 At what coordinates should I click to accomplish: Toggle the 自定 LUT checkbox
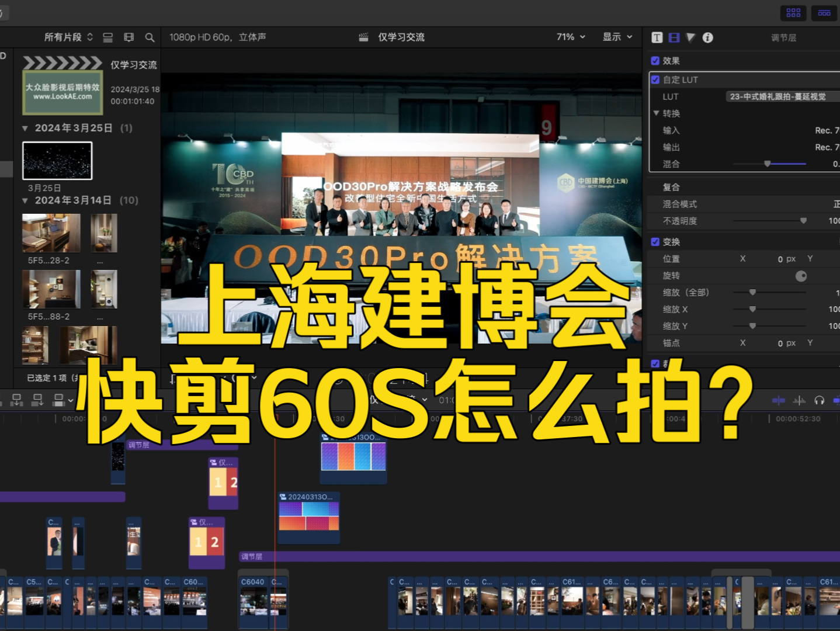pyautogui.click(x=655, y=79)
